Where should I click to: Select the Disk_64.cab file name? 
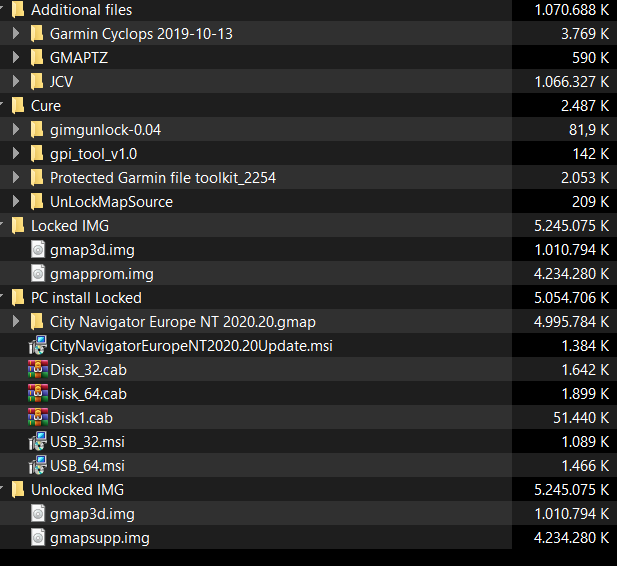tap(89, 394)
